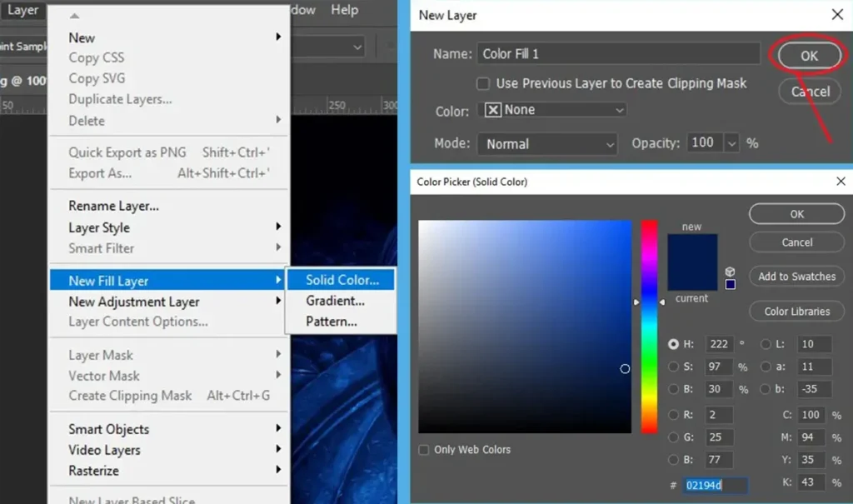
Task: Click OK in the New Layer dialog
Action: click(x=809, y=56)
